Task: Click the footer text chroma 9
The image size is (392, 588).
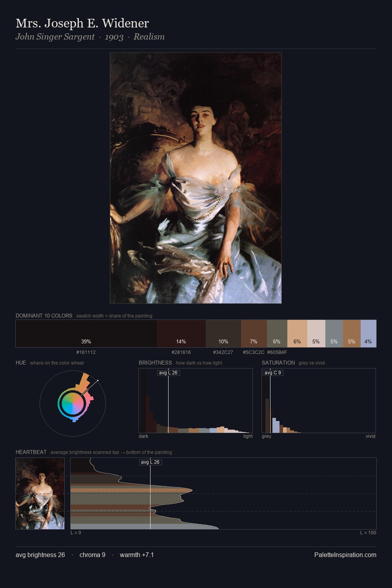Action: tap(93, 555)
